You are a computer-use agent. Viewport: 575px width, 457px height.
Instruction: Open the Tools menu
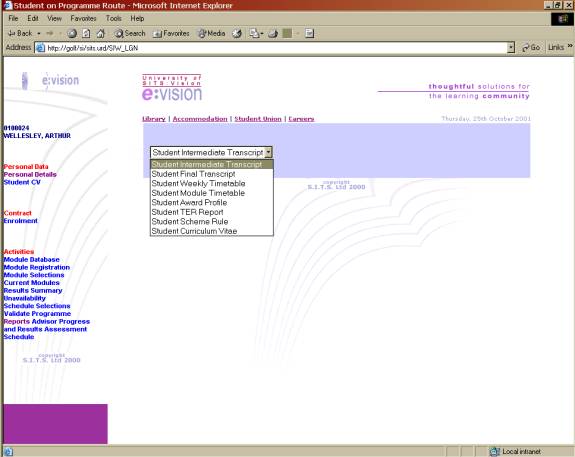point(114,18)
